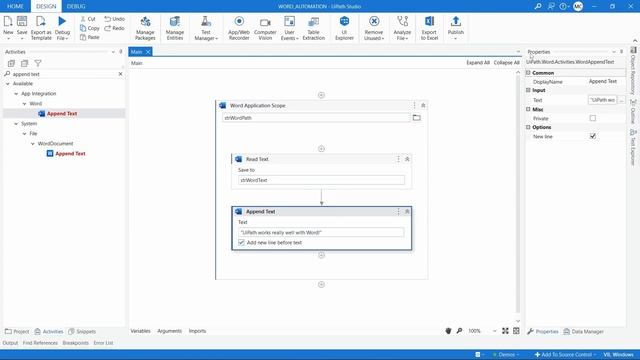
Task: Click strWordPath document path field
Action: [x=316, y=118]
